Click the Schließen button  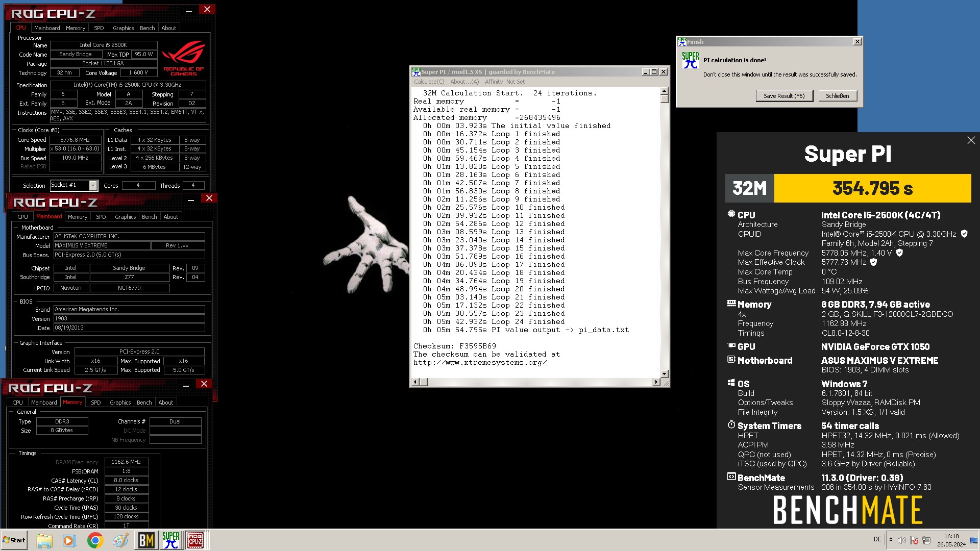[838, 96]
